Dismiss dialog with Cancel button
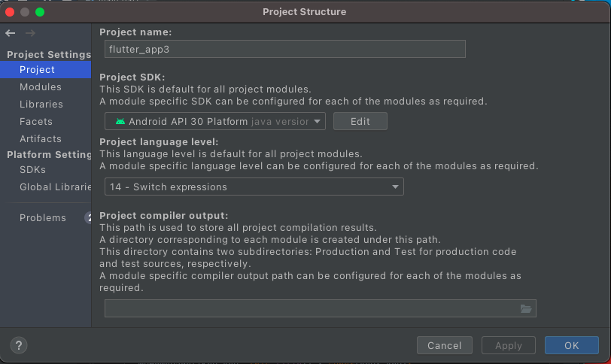Viewport: 611px width, 364px height. (x=445, y=345)
